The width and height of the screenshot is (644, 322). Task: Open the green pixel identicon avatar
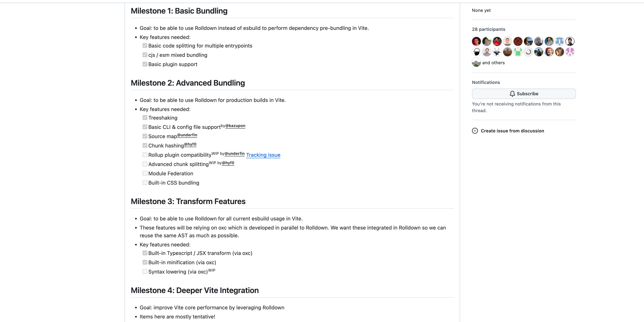pyautogui.click(x=518, y=52)
